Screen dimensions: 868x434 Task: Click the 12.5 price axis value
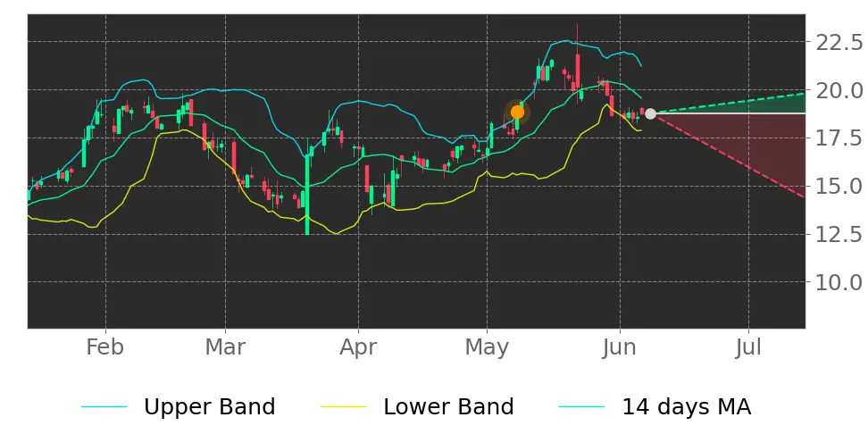pos(839,235)
